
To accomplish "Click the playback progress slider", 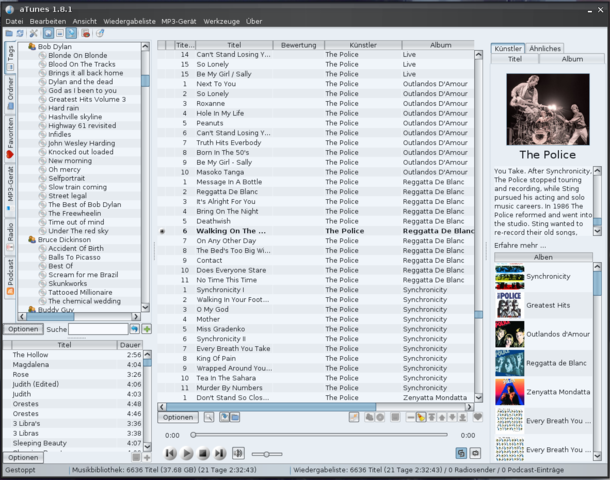I will click(320, 434).
